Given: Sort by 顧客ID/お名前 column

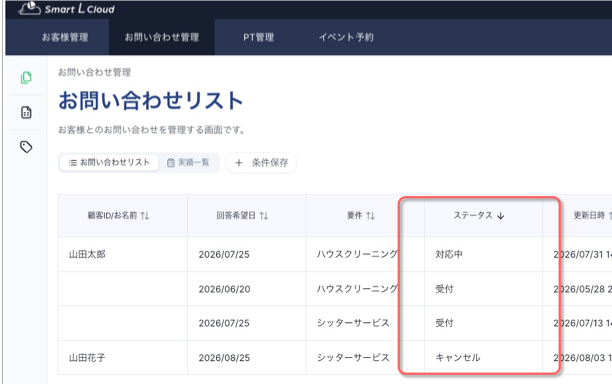Looking at the screenshot, I should point(145,216).
